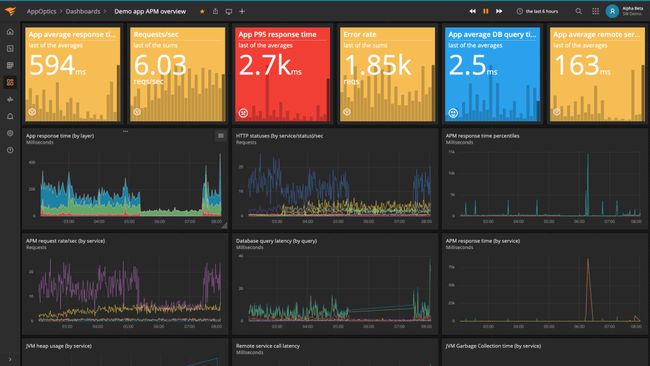Open the red App P95 response time tile
650x366 pixels.
pyautogui.click(x=283, y=74)
